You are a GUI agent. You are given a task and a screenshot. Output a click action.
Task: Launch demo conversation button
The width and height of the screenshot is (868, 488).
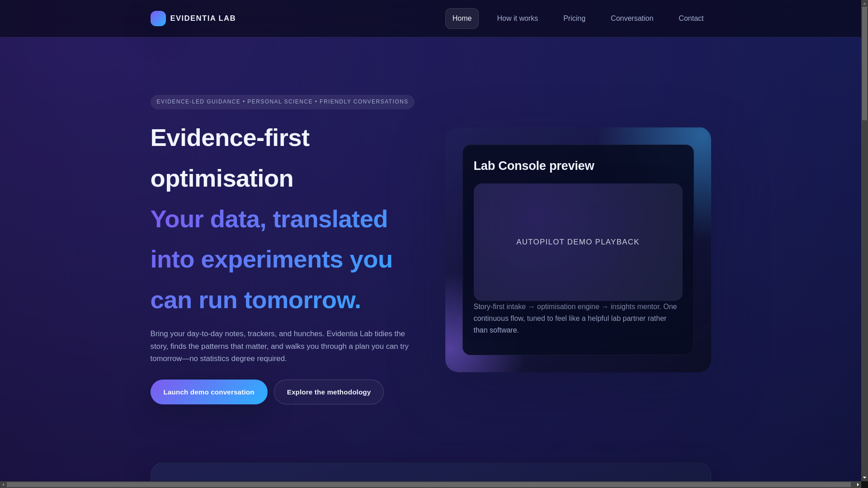[208, 392]
